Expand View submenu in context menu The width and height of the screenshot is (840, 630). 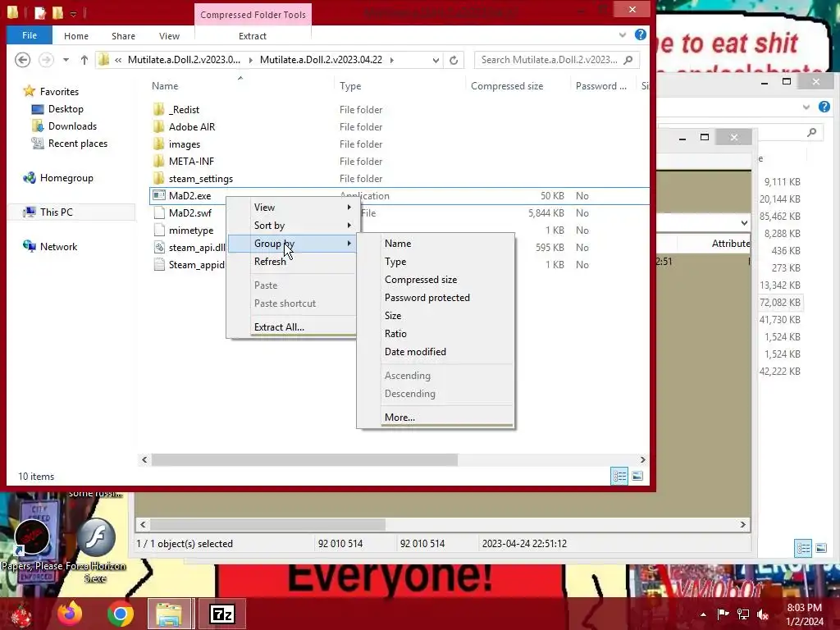[x=349, y=207]
